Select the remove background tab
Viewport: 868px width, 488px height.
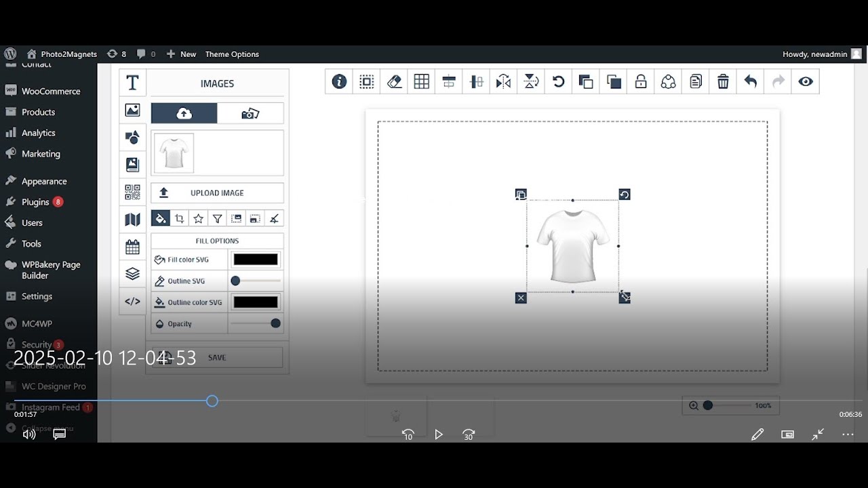click(274, 218)
